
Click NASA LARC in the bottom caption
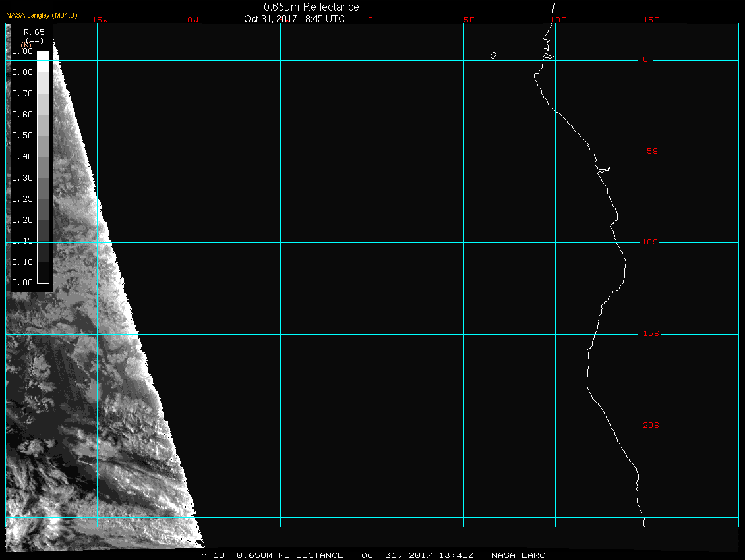(518, 555)
